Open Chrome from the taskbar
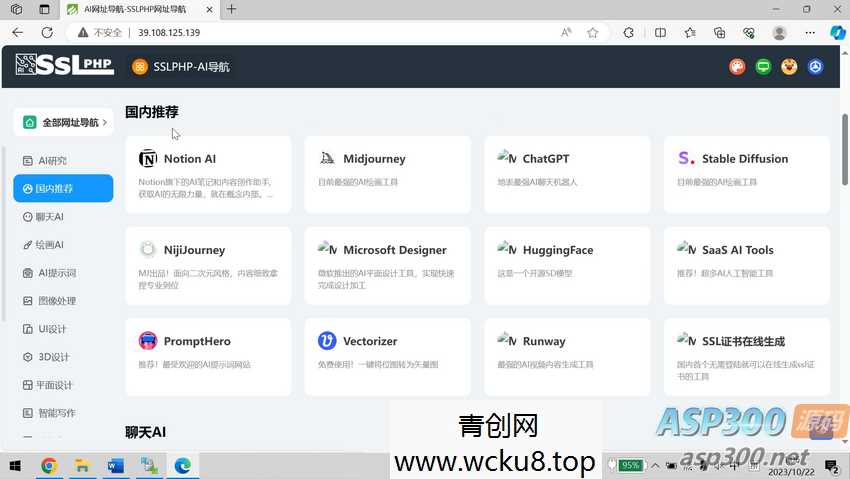The width and height of the screenshot is (850, 479). tap(49, 465)
